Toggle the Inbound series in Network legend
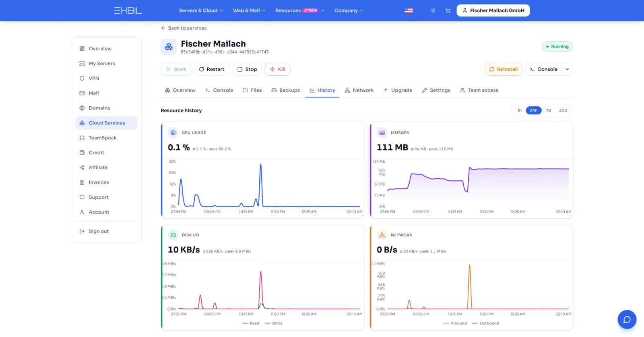Viewport: 644px width, 337px height. (x=455, y=323)
